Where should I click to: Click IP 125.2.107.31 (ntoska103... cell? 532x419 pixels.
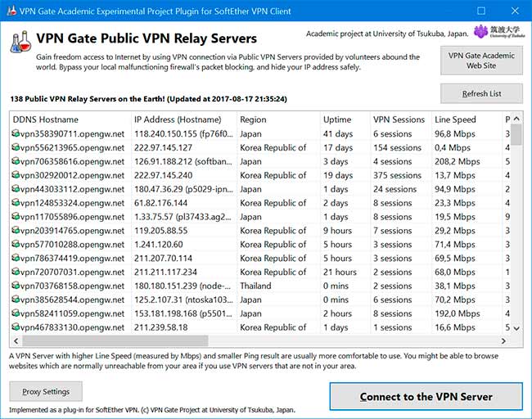point(183,300)
